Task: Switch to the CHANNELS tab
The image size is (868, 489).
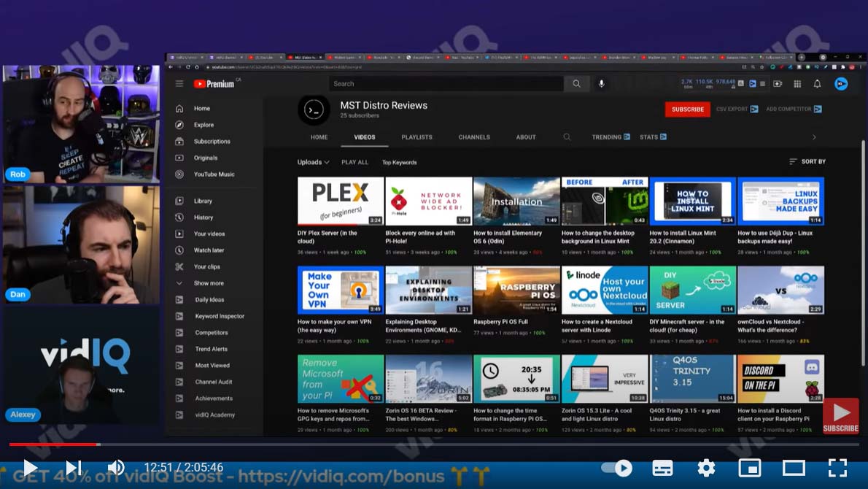Action: coord(474,137)
